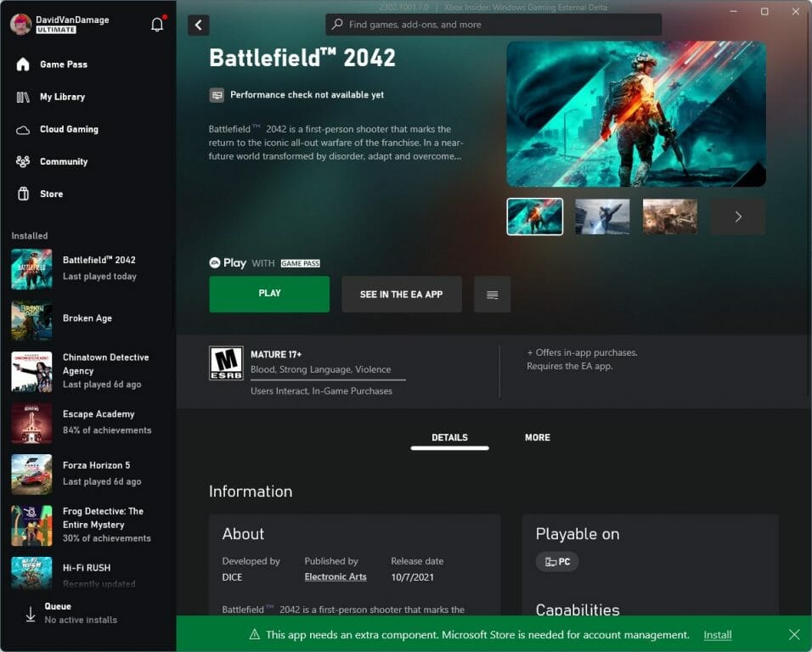Open notifications with the bell icon
The height and width of the screenshot is (652, 812).
click(156, 25)
